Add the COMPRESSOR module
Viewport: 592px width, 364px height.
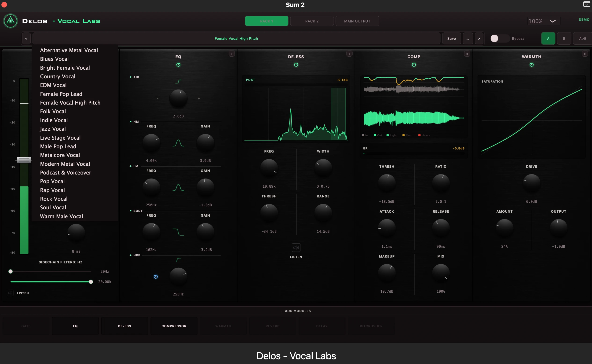(174, 326)
